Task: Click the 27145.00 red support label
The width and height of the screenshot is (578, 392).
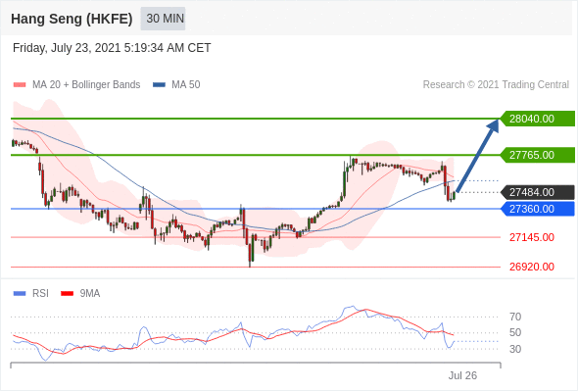Action: pos(532,237)
